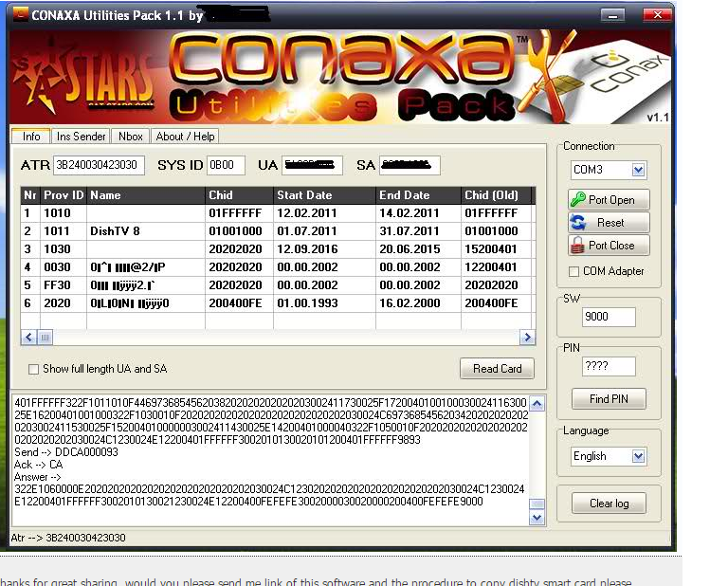
Task: Click the Nr column header
Action: pos(30,195)
